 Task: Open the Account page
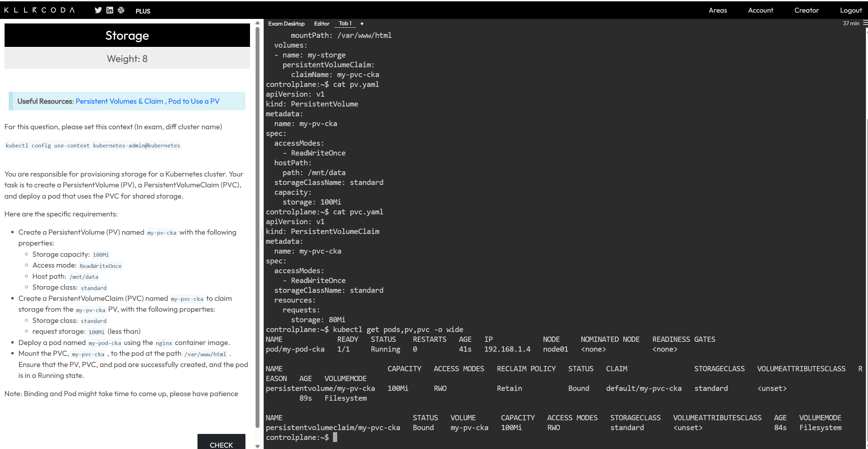coord(760,10)
